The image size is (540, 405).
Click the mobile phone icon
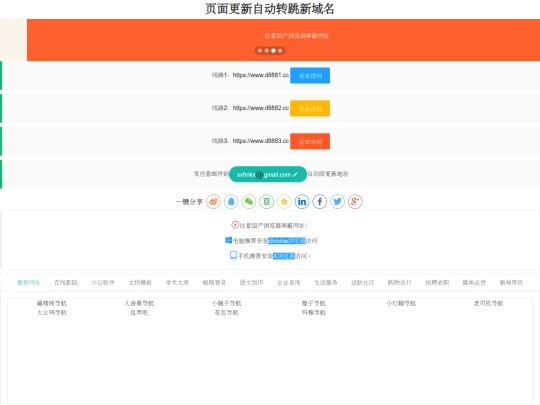pos(233,255)
